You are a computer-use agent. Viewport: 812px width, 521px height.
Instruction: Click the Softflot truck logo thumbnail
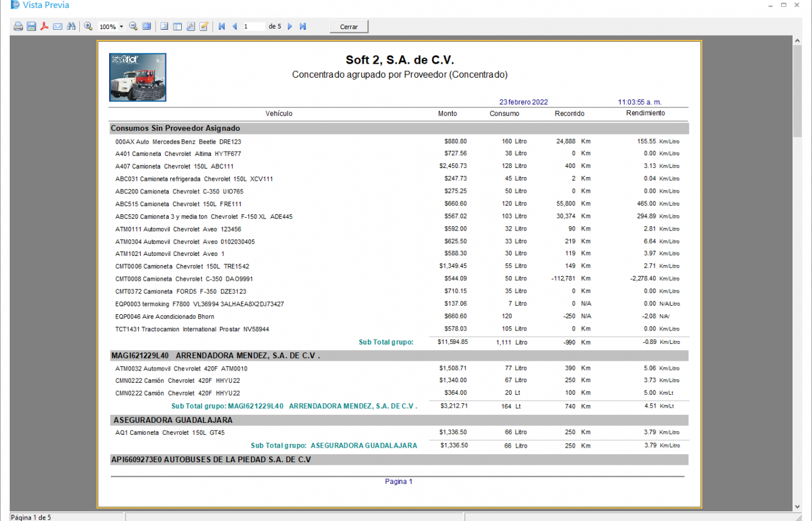(138, 77)
